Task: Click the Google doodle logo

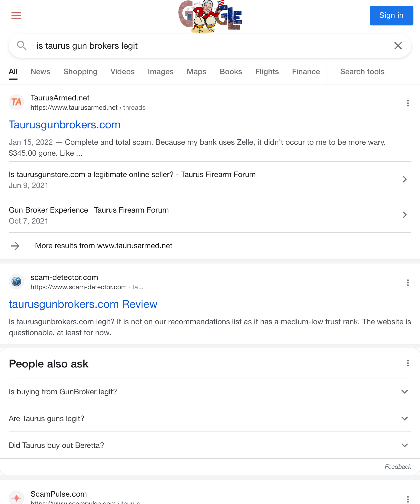Action: click(210, 17)
